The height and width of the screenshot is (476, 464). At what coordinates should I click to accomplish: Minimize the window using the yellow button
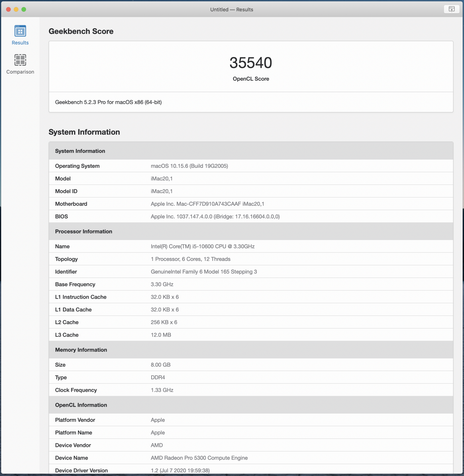click(x=16, y=9)
